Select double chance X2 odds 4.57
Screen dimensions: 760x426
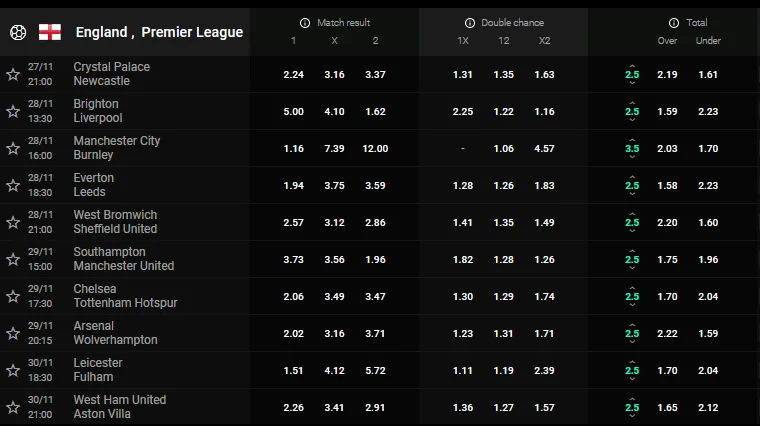point(544,148)
